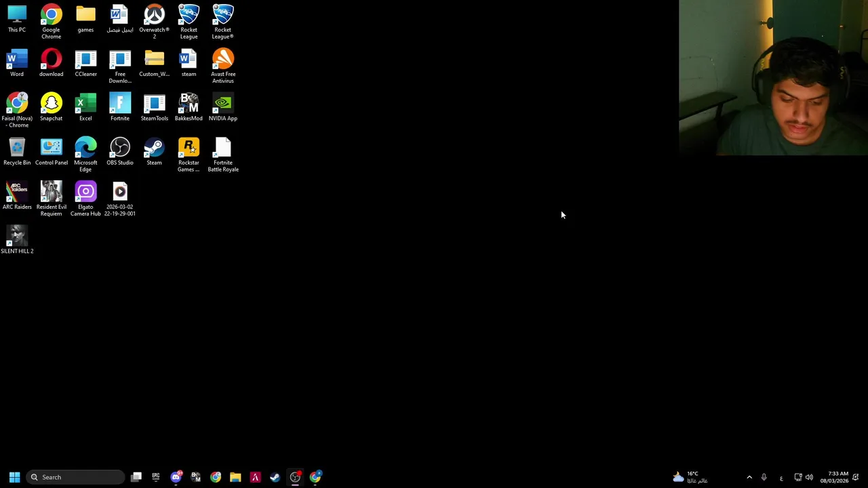Open the games folder on desktop
This screenshot has width=868, height=488.
[85, 19]
